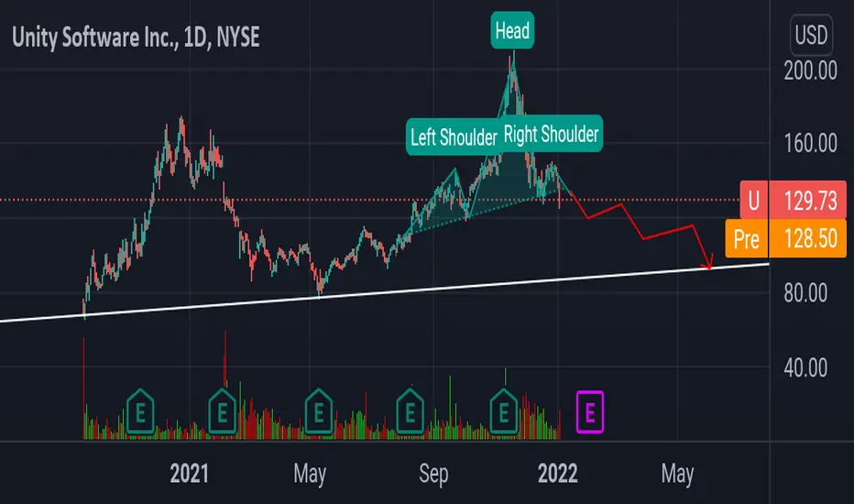Click the Sep time axis label
The image size is (854, 504).
[x=433, y=474]
